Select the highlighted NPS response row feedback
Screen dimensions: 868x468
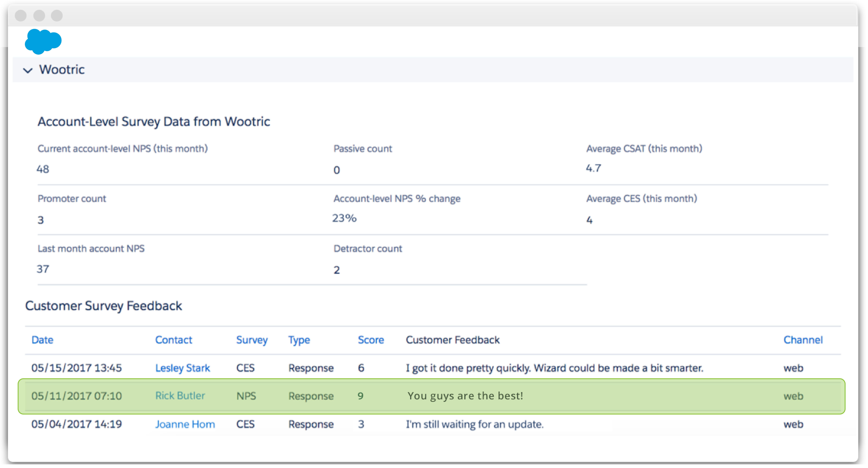click(x=465, y=396)
